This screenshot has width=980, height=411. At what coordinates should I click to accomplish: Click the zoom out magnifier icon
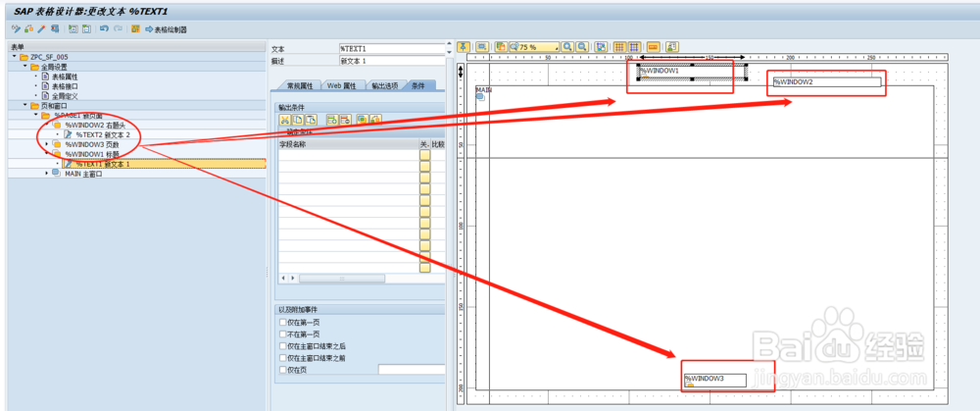point(582,47)
